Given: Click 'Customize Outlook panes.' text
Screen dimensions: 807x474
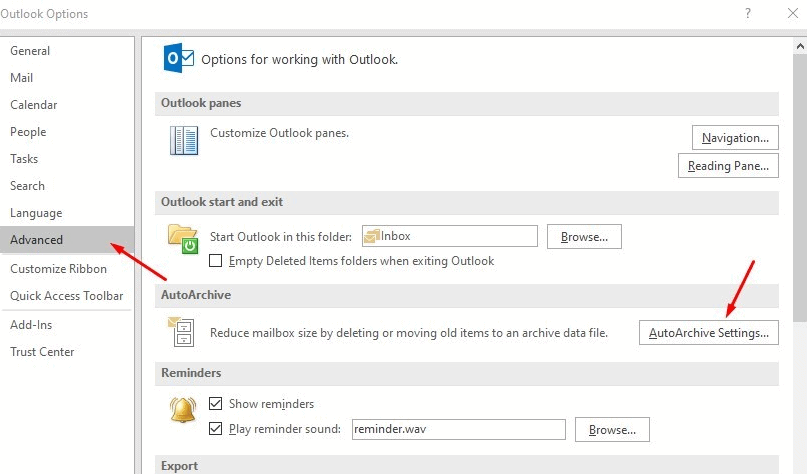Looking at the screenshot, I should pos(279,133).
